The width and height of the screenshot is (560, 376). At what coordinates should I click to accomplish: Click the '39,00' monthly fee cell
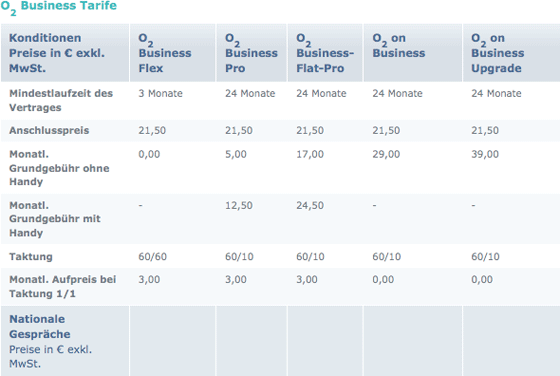[485, 154]
